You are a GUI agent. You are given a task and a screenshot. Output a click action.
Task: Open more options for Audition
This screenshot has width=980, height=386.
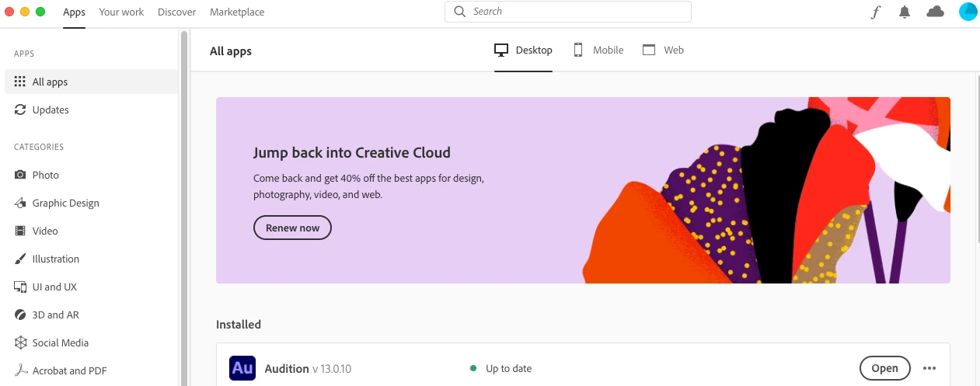pos(929,368)
